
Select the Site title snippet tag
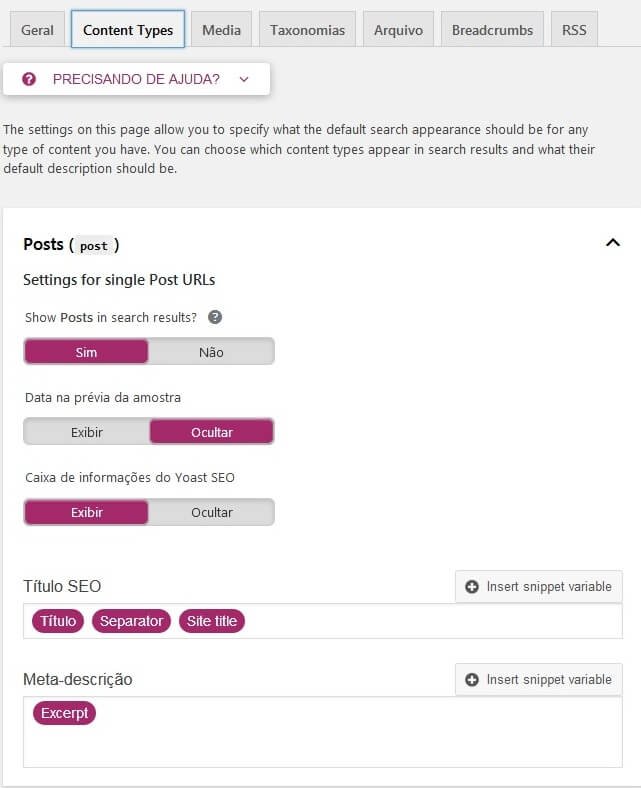tap(212, 621)
